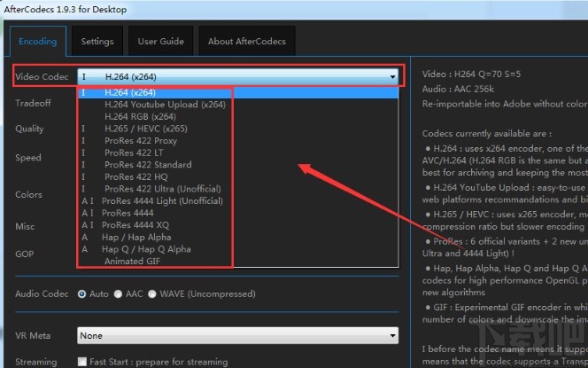Image resolution: width=588 pixels, height=368 pixels.
Task: Click the Misc label
Action: click(x=25, y=226)
